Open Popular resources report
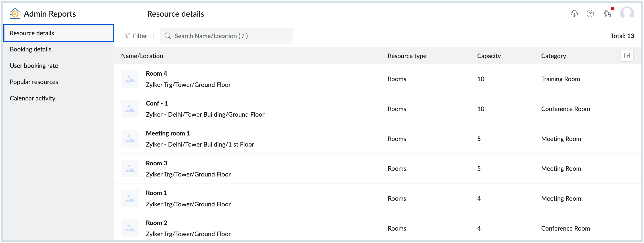The image size is (644, 243). pos(34,82)
